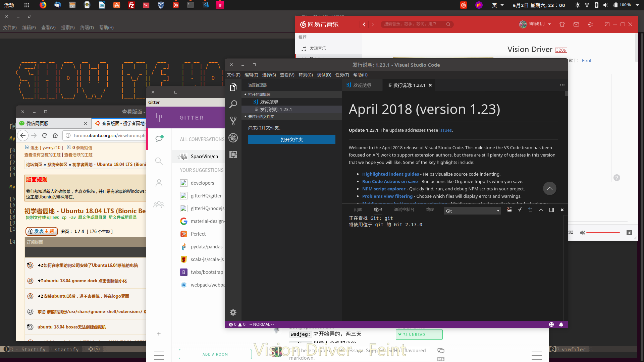This screenshot has height=362, width=644.
Task: Click 发表主题 button in the forum page
Action: click(x=42, y=231)
